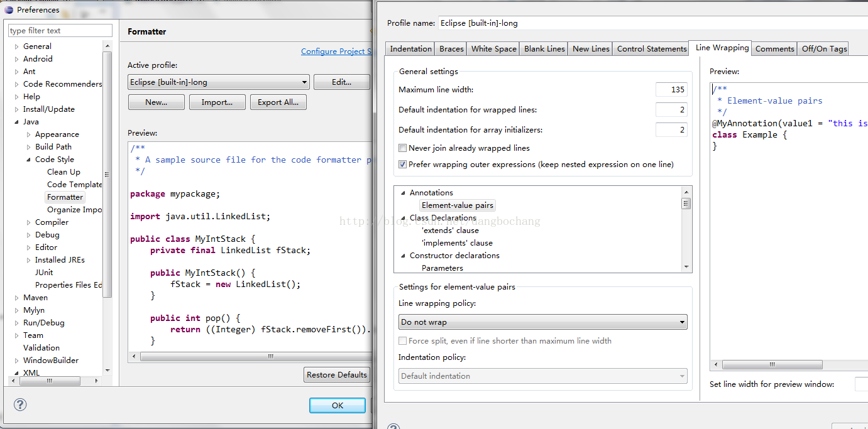Viewport: 868px width, 429px height.
Task: Select the 'extends' clause item
Action: [x=450, y=231]
